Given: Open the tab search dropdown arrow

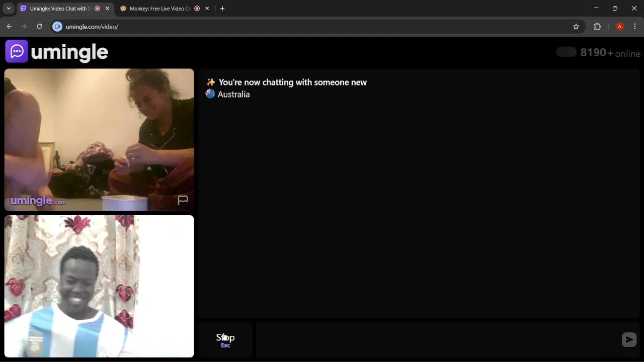Looking at the screenshot, I should tap(9, 9).
